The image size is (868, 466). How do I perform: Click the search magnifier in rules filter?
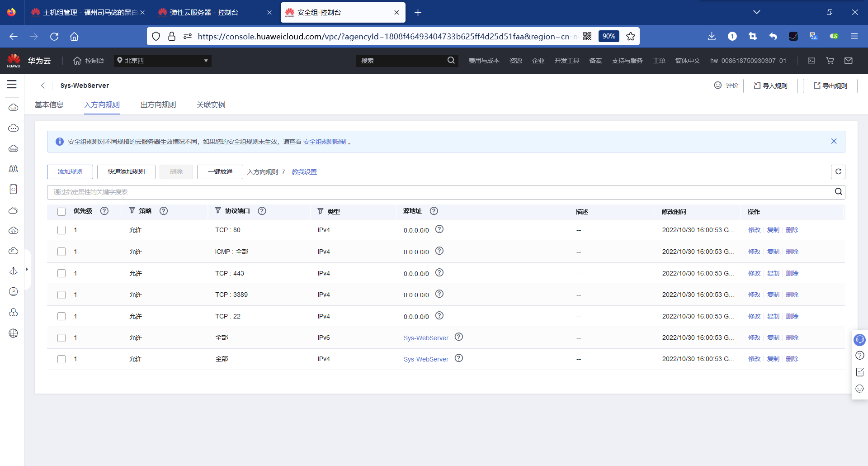(x=838, y=192)
